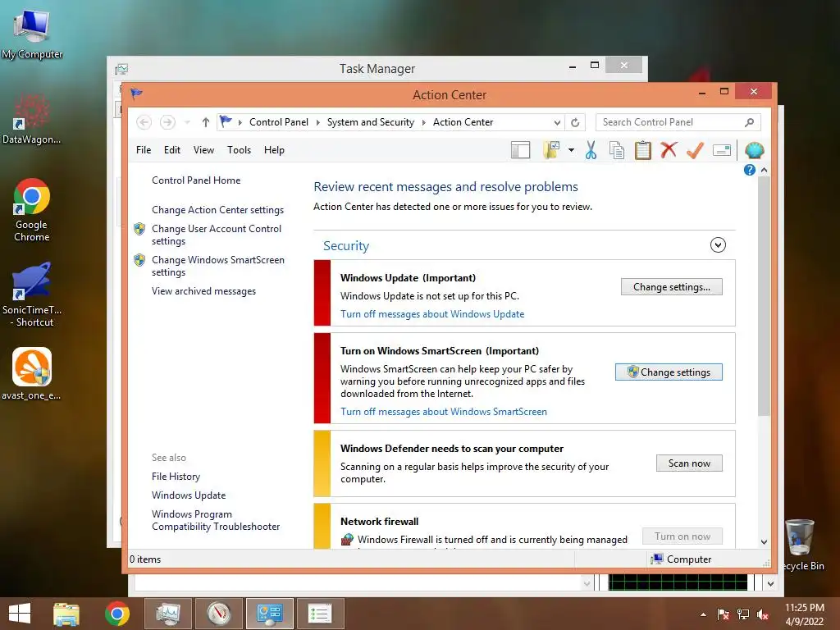Viewport: 840px width, 630px height.
Task: Click scroll up arrow in Action Center
Action: pos(764,170)
